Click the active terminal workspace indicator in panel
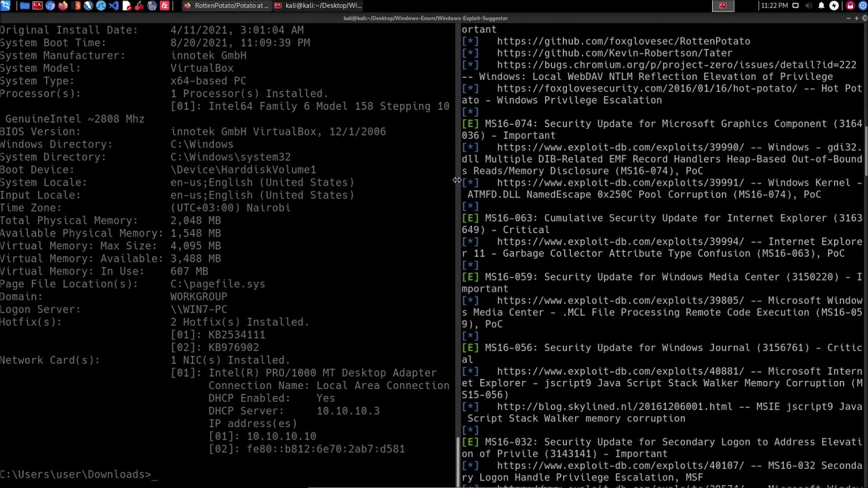868x488 pixels. pyautogui.click(x=723, y=5)
